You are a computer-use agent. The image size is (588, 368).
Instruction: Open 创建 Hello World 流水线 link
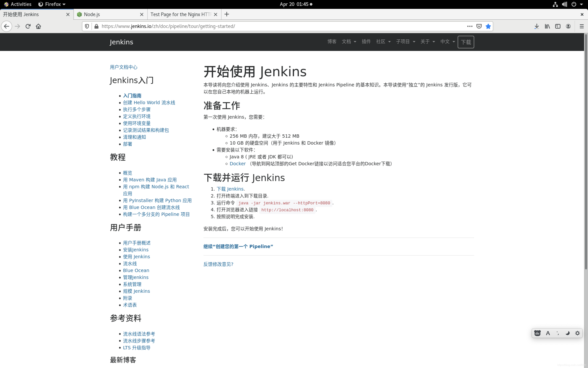149,103
